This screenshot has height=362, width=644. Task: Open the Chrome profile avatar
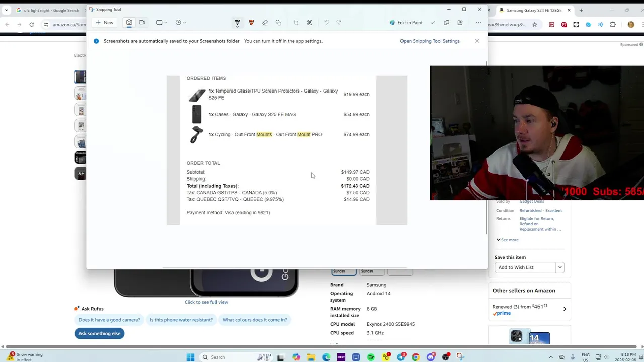click(631, 24)
